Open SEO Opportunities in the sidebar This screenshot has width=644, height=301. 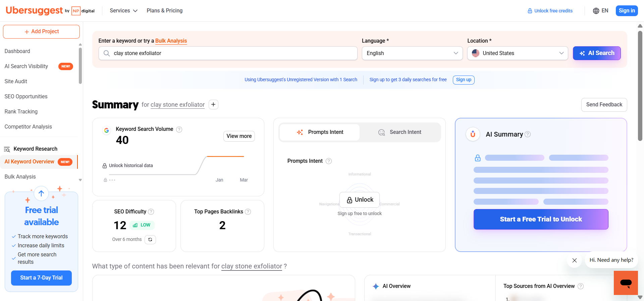click(x=26, y=97)
